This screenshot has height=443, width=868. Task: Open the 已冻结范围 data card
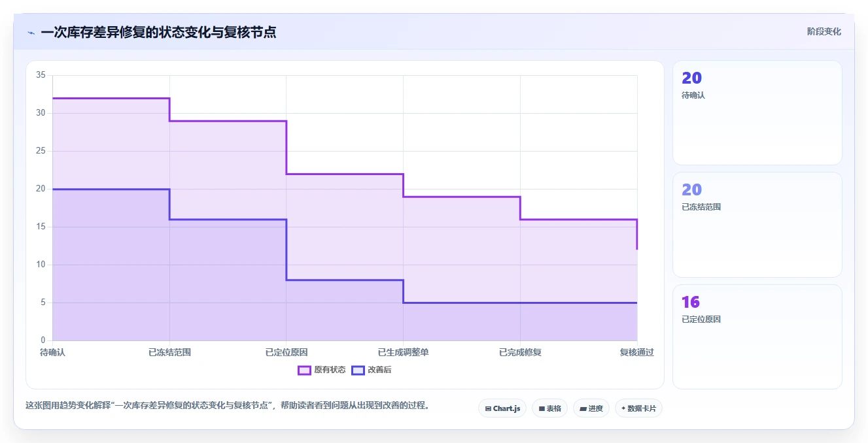tap(757, 225)
